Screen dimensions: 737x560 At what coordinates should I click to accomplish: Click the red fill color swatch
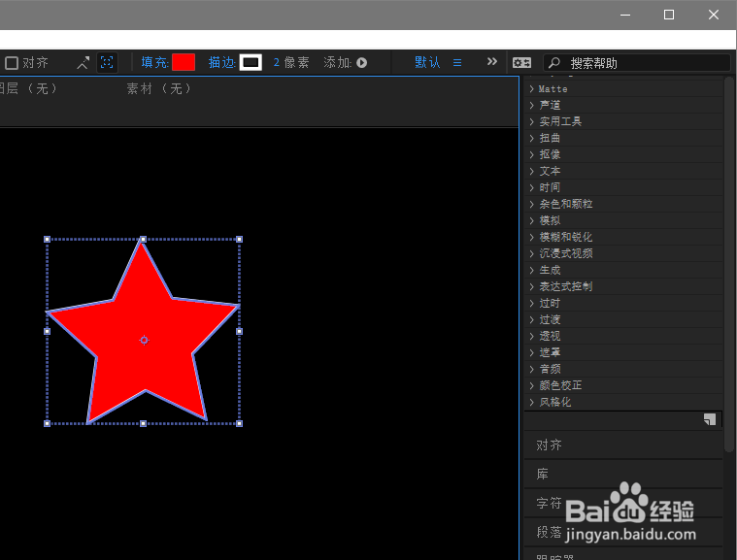pyautogui.click(x=184, y=62)
